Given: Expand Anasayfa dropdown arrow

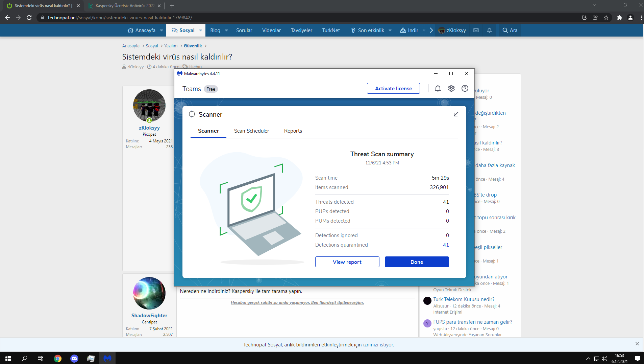Looking at the screenshot, I should coord(162,30).
